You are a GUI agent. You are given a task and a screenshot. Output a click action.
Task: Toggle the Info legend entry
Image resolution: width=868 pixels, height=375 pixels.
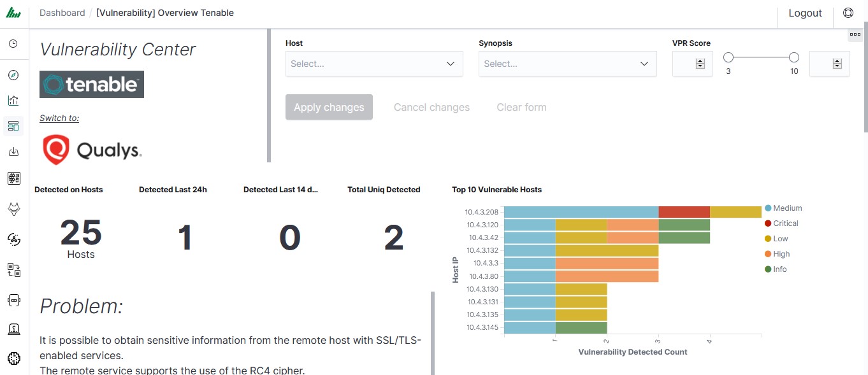click(776, 269)
